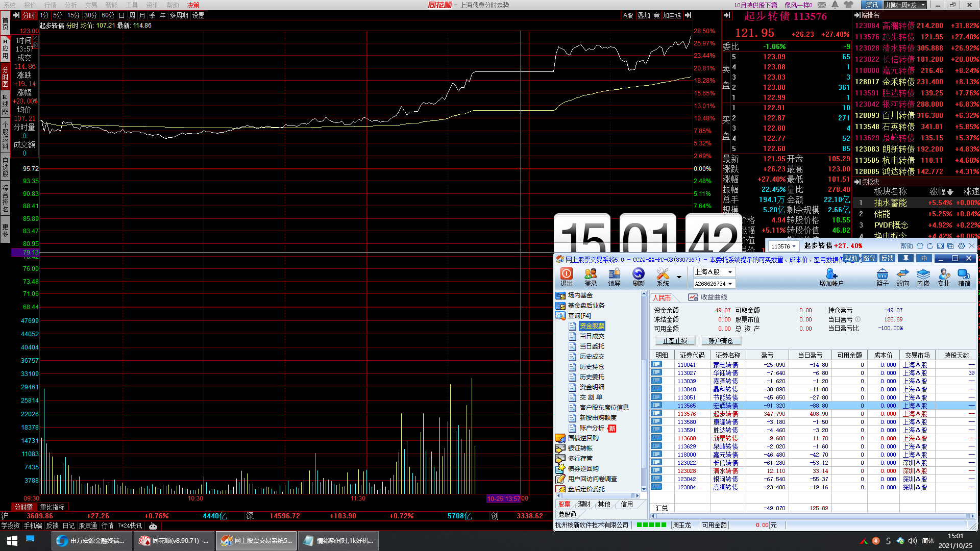Click the 增加帐户 add account icon
The image size is (980, 551).
coord(831,277)
